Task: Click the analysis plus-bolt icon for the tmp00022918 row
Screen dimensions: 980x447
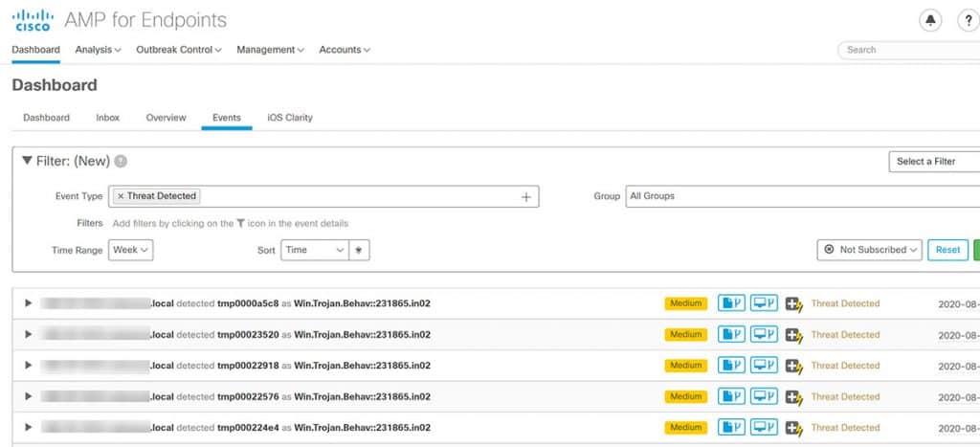Action: click(793, 366)
